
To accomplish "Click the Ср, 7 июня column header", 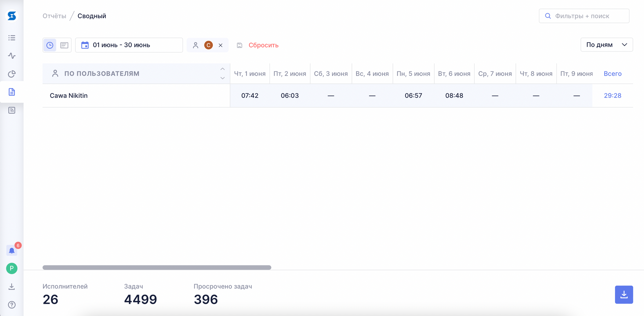I will [x=495, y=74].
